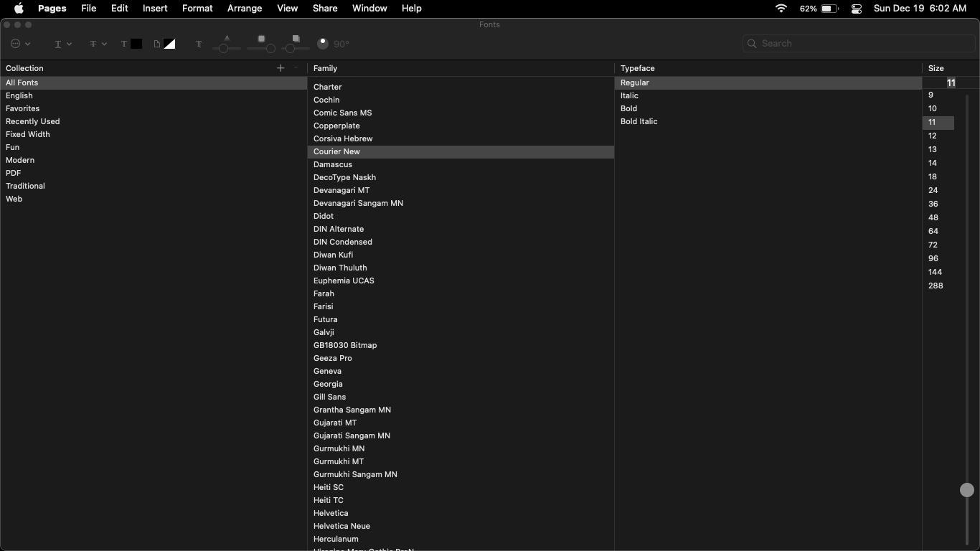This screenshot has height=551, width=980.
Task: Click the vertical font size slider knob
Action: tap(967, 490)
